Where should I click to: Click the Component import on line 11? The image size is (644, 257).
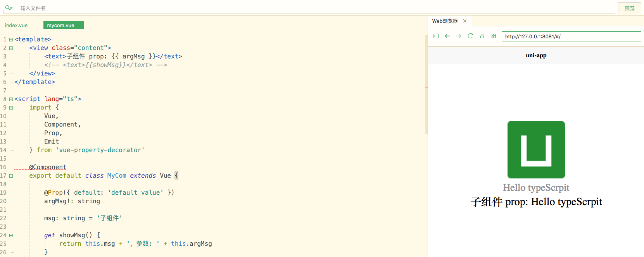click(62, 124)
